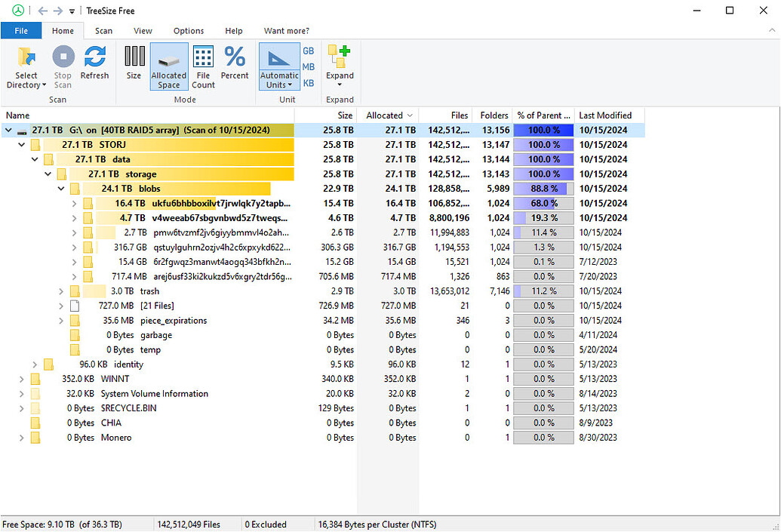The height and width of the screenshot is (532, 781).
Task: Open the Scan ribbon tab
Action: click(x=103, y=30)
